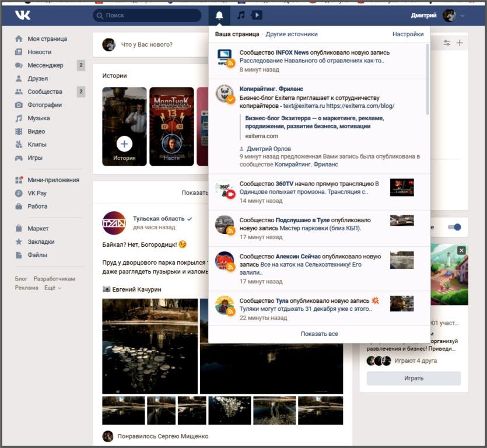Open Сообщества group icon

tap(19, 92)
